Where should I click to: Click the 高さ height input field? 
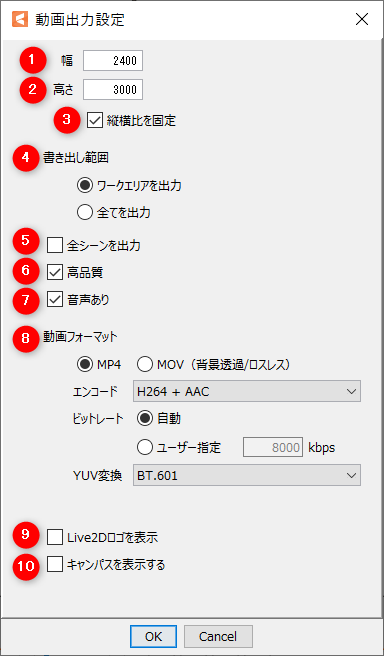(x=113, y=90)
